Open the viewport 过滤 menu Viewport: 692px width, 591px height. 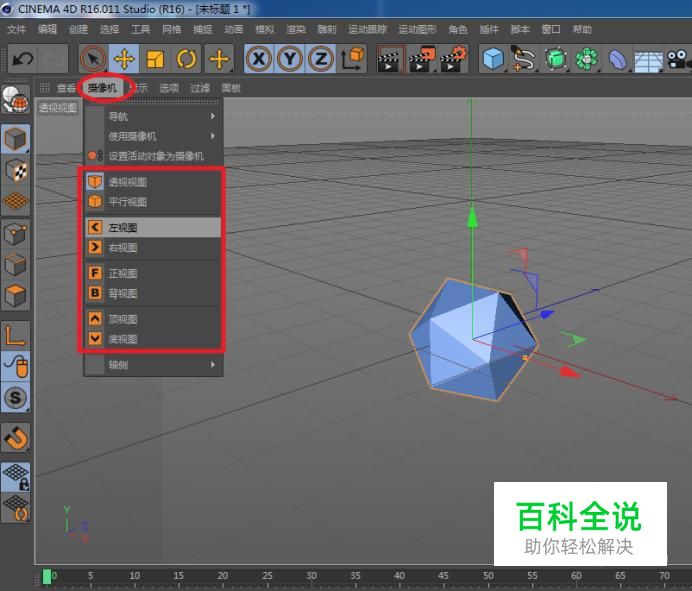pyautogui.click(x=200, y=88)
